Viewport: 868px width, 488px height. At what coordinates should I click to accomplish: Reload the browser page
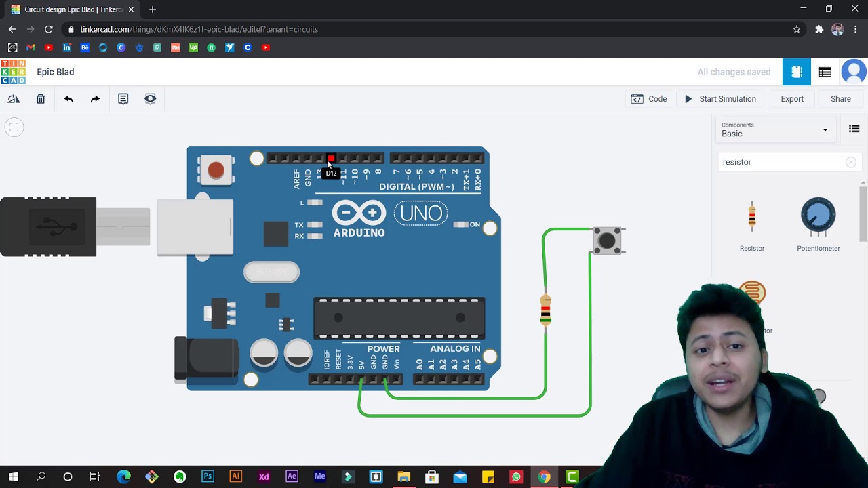click(x=49, y=29)
